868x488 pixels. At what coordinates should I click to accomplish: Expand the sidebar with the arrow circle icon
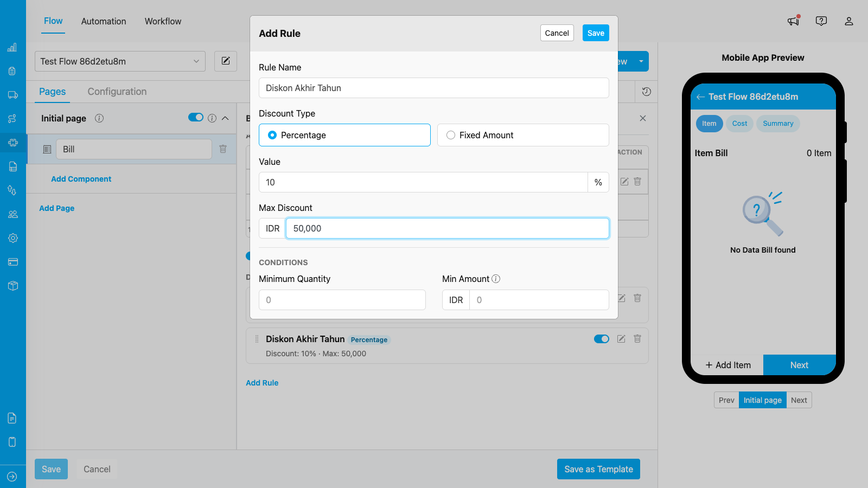pyautogui.click(x=12, y=477)
